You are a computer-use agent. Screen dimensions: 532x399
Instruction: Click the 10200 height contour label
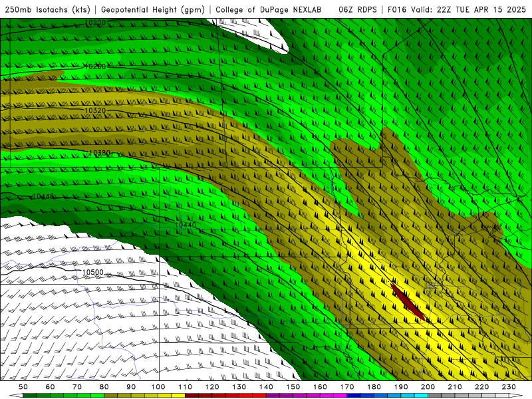95,23
